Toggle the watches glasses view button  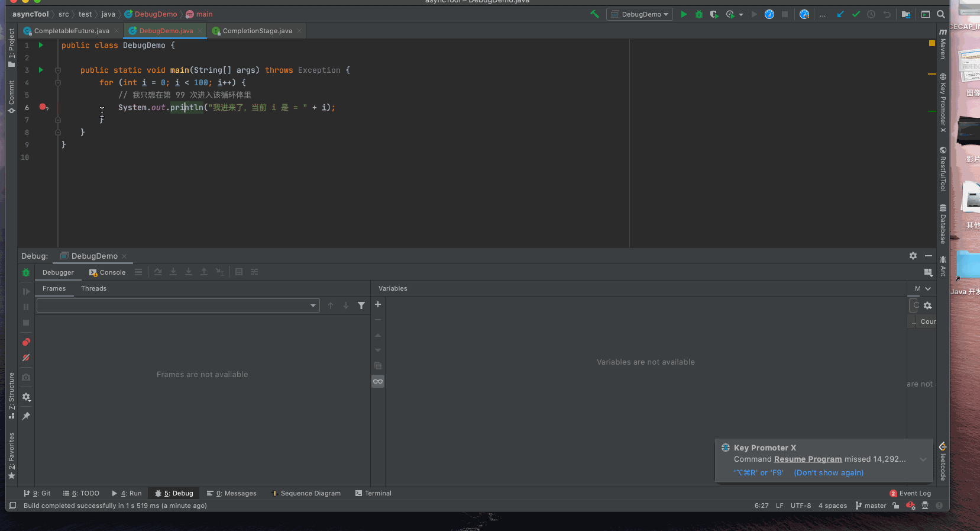tap(378, 381)
